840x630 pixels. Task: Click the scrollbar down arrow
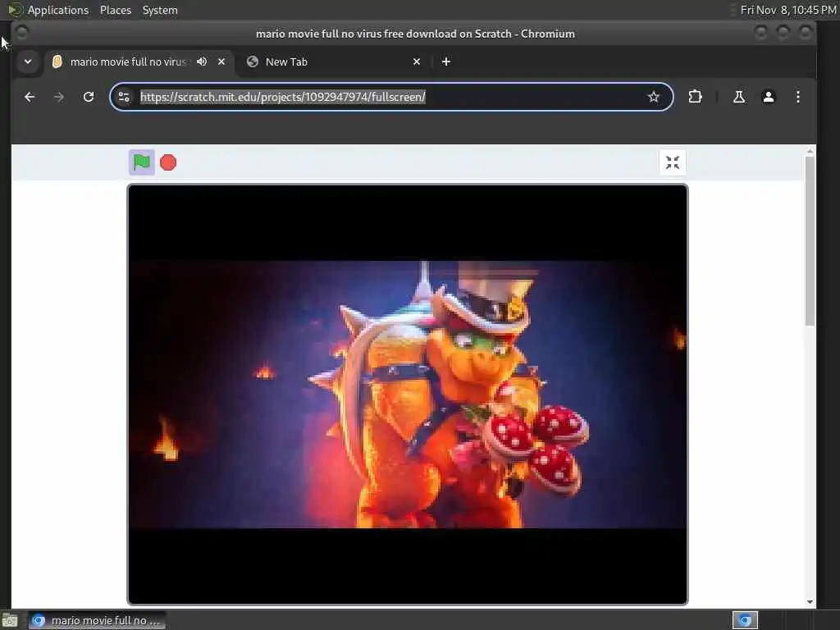[810, 601]
